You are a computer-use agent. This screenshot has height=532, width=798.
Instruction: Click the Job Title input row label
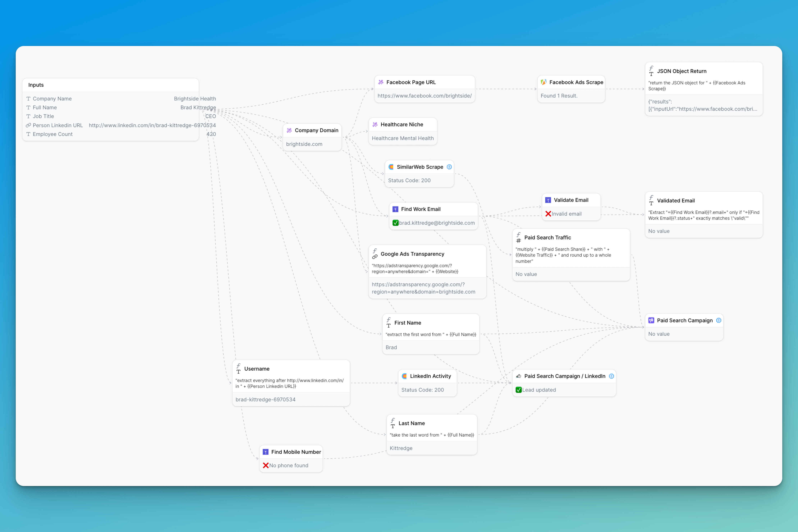[44, 116]
